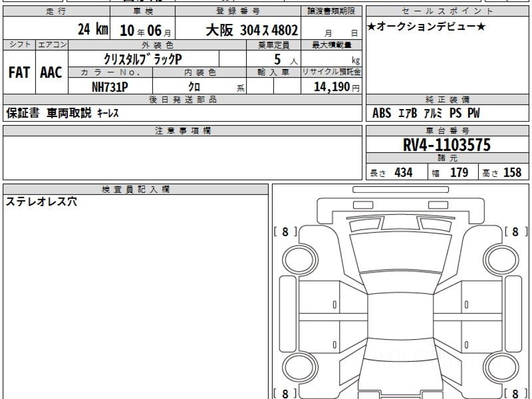532x399 pixels.
Task: Click the "内装色" header
Action: pyautogui.click(x=199, y=72)
